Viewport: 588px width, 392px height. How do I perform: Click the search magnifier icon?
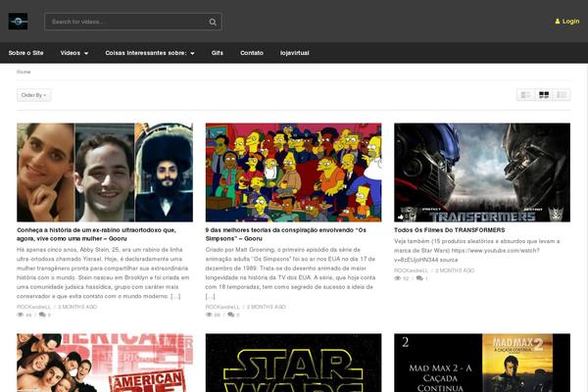click(213, 22)
